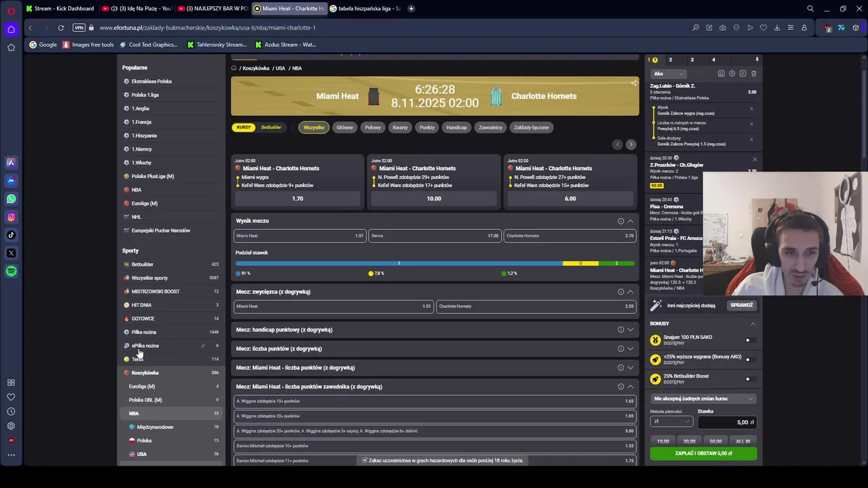
Task: Pin the betslip panel
Action: click(757, 60)
